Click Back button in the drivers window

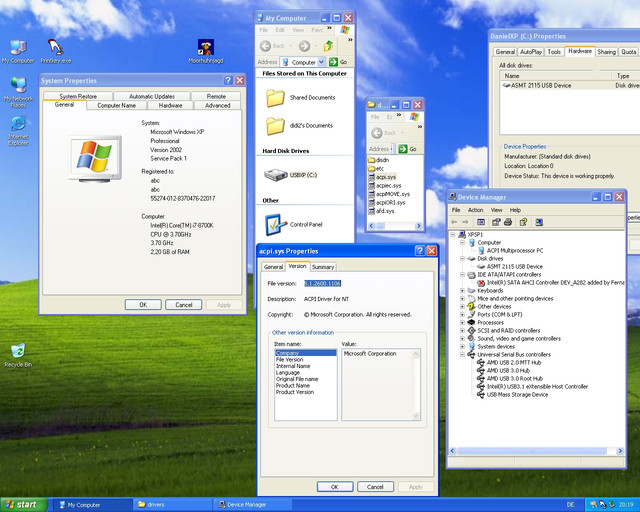point(384,133)
